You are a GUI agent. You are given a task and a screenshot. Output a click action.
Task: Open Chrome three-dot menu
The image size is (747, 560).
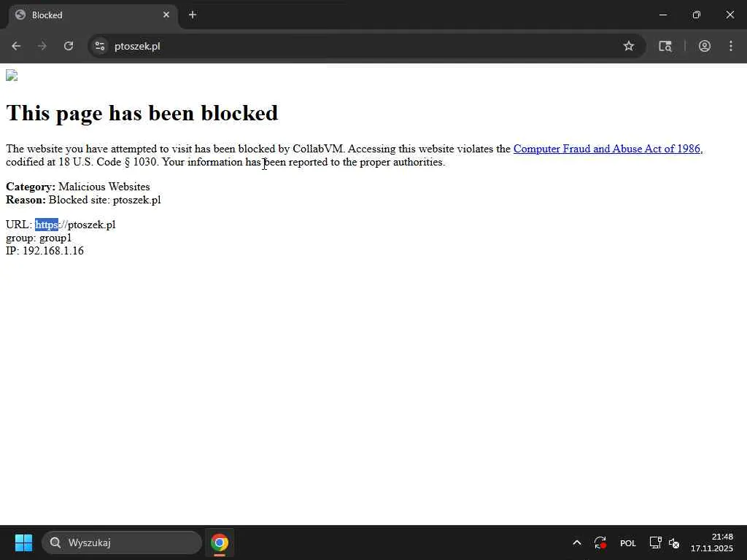(x=731, y=46)
